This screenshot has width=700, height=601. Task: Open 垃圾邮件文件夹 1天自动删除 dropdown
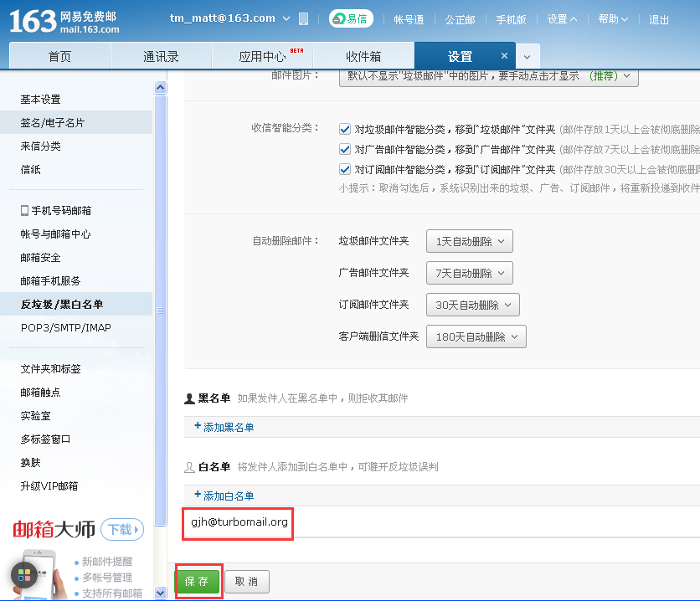[469, 241]
